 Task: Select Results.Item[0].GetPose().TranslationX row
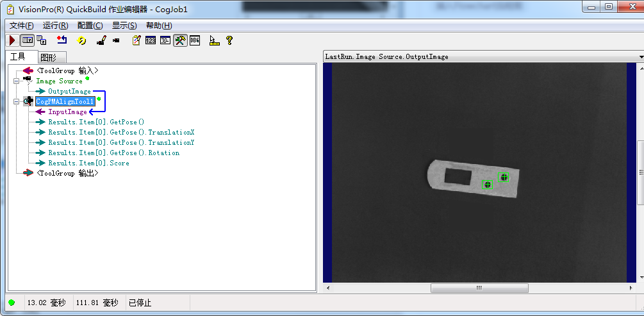(121, 132)
